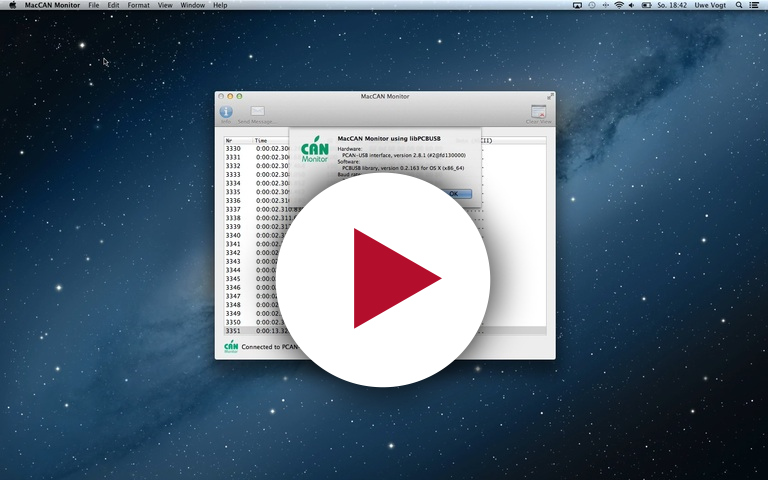The image size is (768, 480).
Task: Select message row 3335
Action: click(x=385, y=192)
